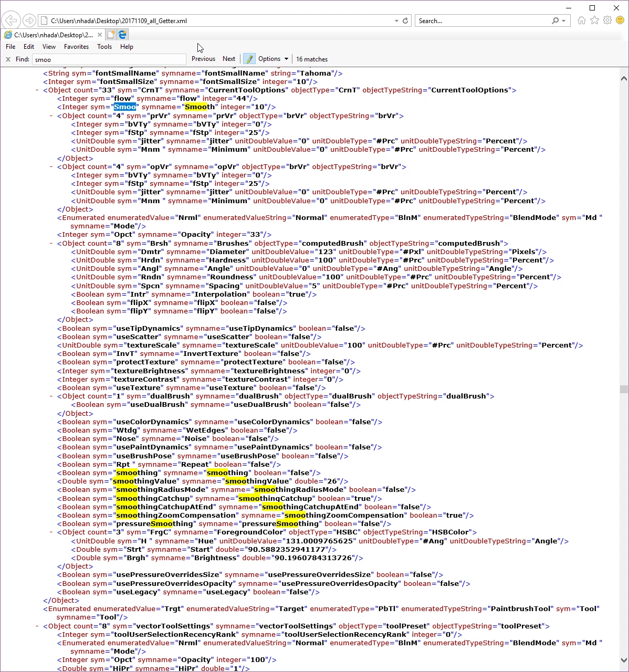Click the "useLegacy" sym attribute text
Viewport: 629px width, 672px height.
[x=137, y=592]
